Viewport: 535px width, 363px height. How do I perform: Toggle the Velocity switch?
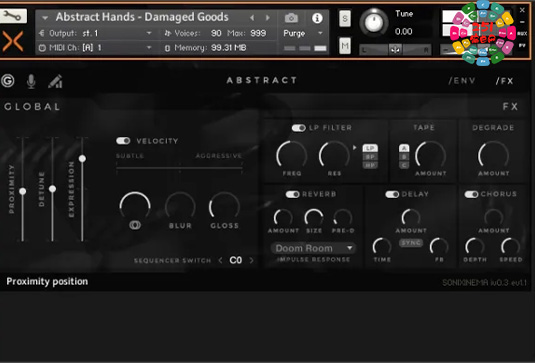coord(123,141)
